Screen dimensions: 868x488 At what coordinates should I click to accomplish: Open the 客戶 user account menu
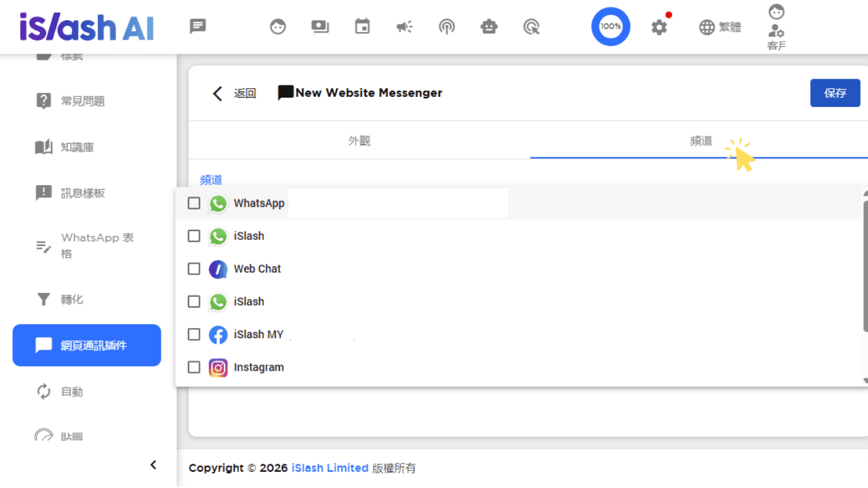(x=776, y=28)
